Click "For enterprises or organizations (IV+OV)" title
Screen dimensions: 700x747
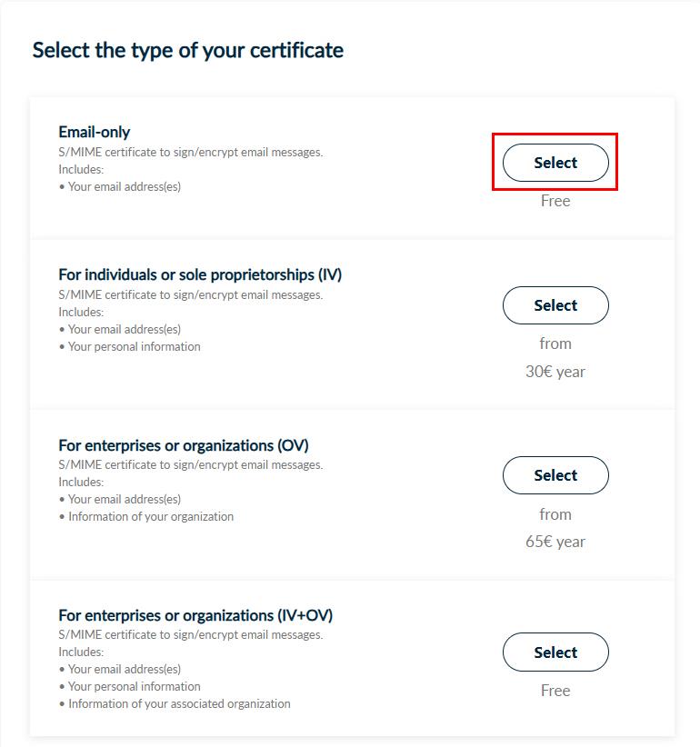[x=195, y=615]
